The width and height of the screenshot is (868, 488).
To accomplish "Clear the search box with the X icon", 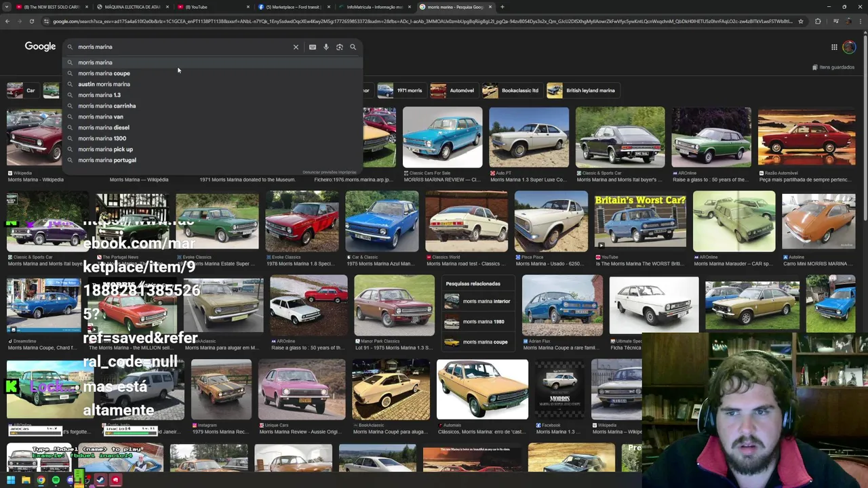I will click(x=296, y=47).
